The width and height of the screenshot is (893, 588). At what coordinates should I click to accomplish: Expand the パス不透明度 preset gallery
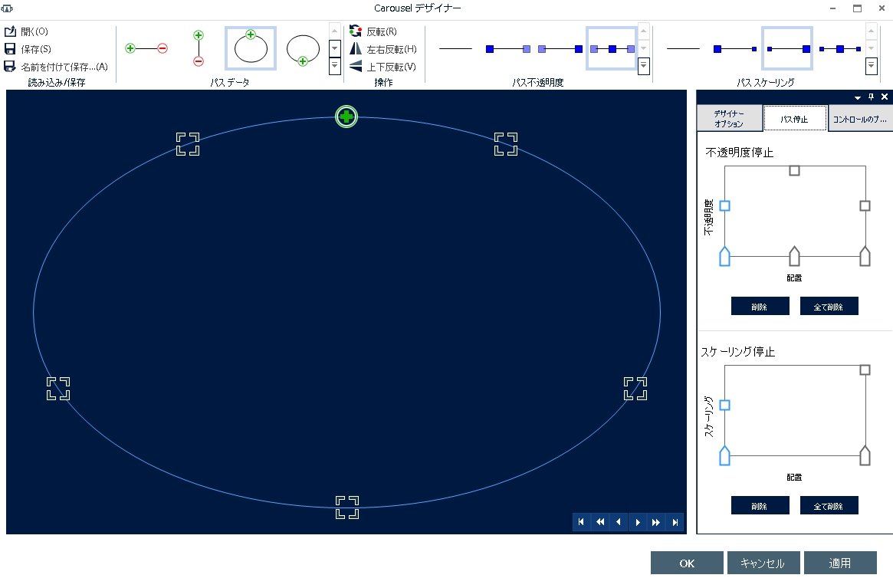(643, 66)
